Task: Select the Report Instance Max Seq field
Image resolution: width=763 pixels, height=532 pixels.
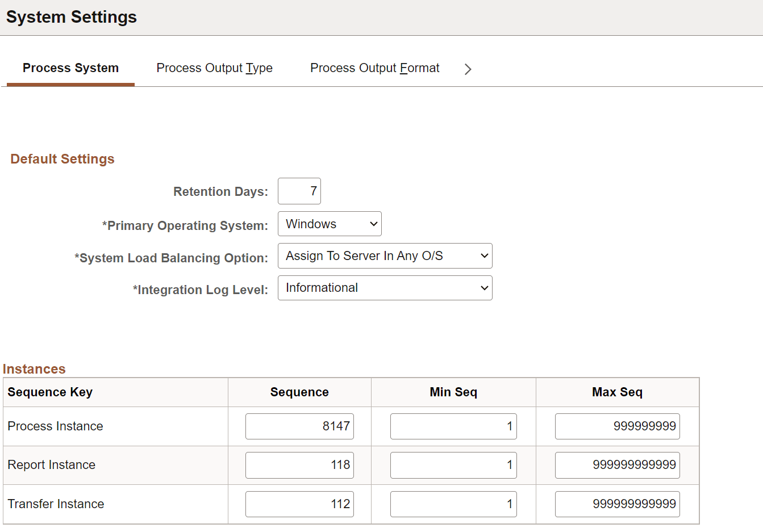Action: coord(617,465)
